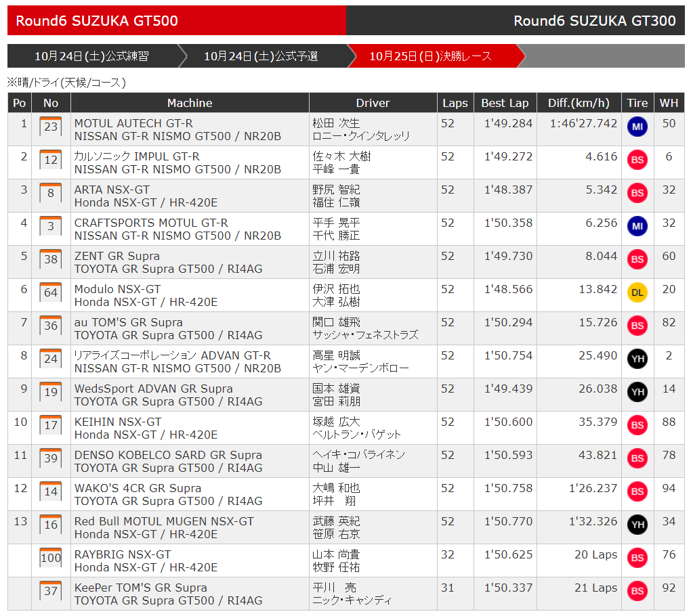
Task: Click BS tire icon in WAKO'S 4CR GR Supra row
Action: click(637, 491)
